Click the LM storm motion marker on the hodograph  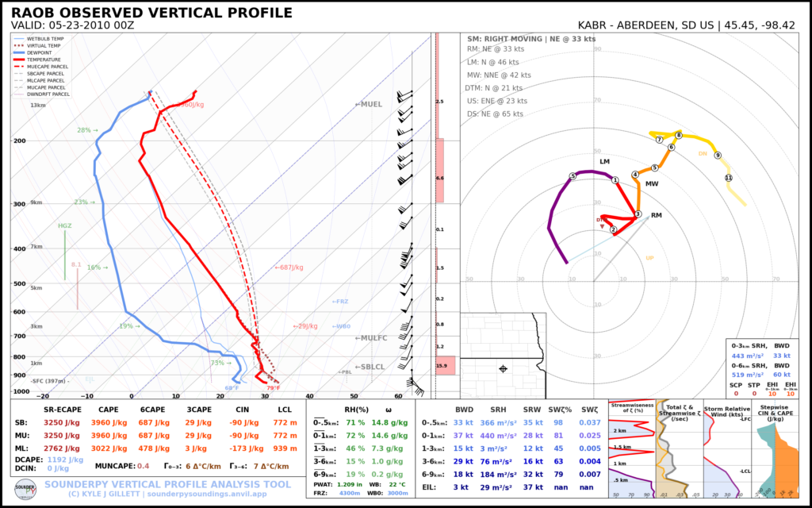click(x=605, y=161)
